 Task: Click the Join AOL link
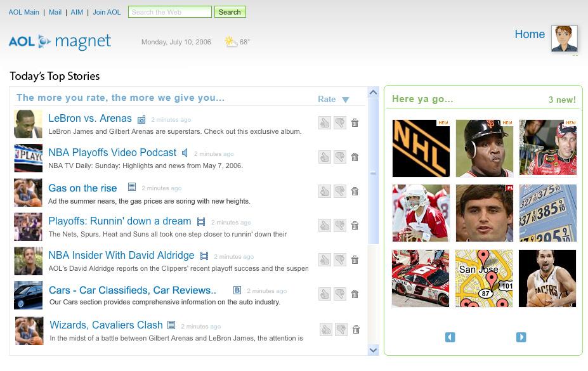click(107, 13)
